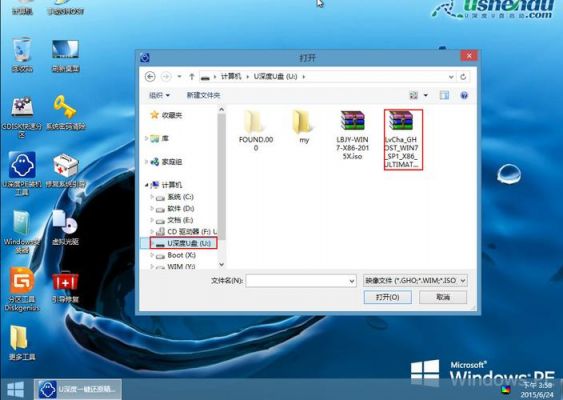The image size is (563, 400).
Task: Select Boot (X:) drive in the tree
Action: click(176, 255)
